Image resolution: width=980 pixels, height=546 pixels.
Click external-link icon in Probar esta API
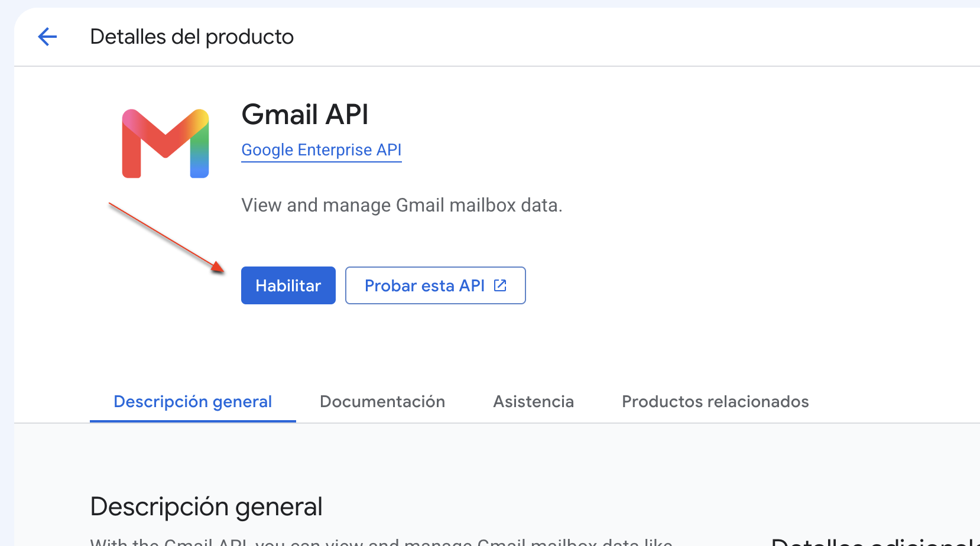500,285
